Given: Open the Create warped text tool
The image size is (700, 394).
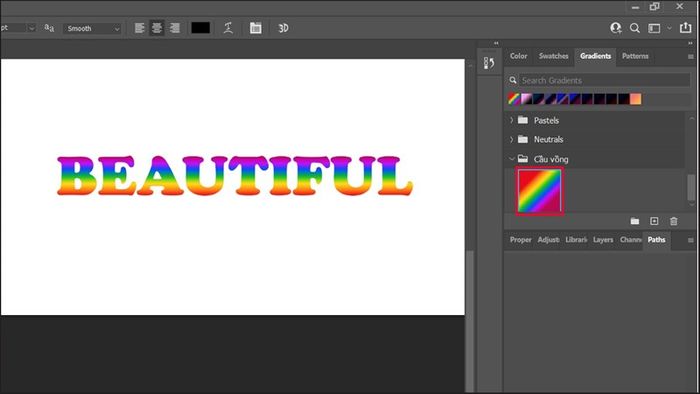Looking at the screenshot, I should point(228,28).
